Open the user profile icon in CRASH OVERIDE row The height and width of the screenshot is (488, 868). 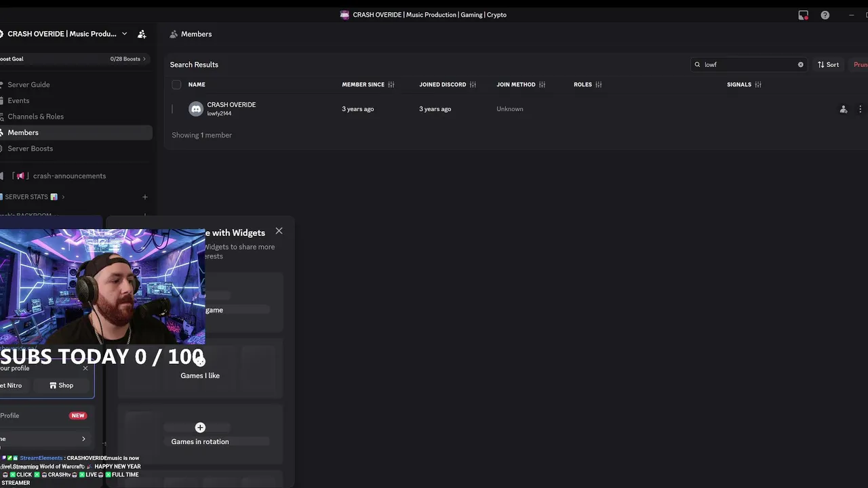click(843, 109)
